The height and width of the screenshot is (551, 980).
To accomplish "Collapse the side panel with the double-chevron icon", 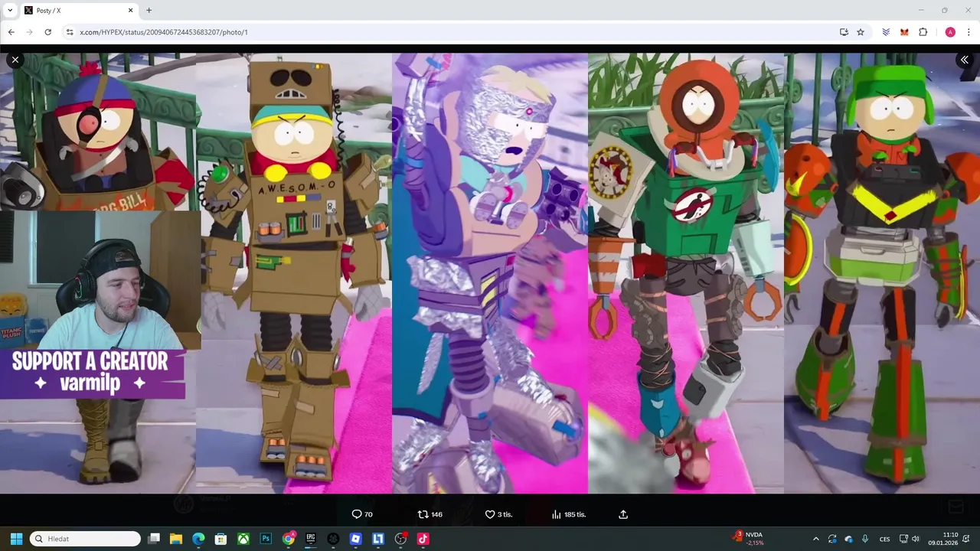I will pyautogui.click(x=965, y=60).
